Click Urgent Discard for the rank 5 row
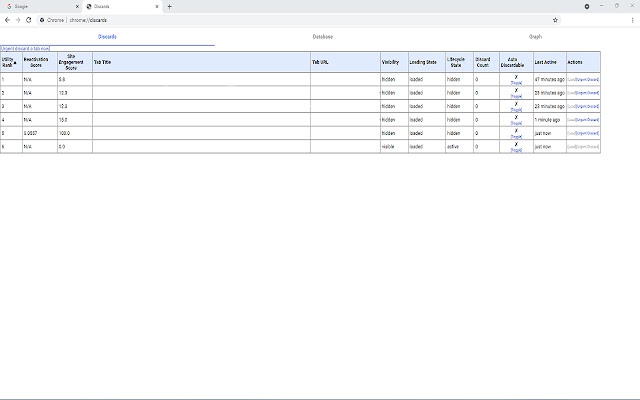This screenshot has height=400, width=640. pos(587,133)
